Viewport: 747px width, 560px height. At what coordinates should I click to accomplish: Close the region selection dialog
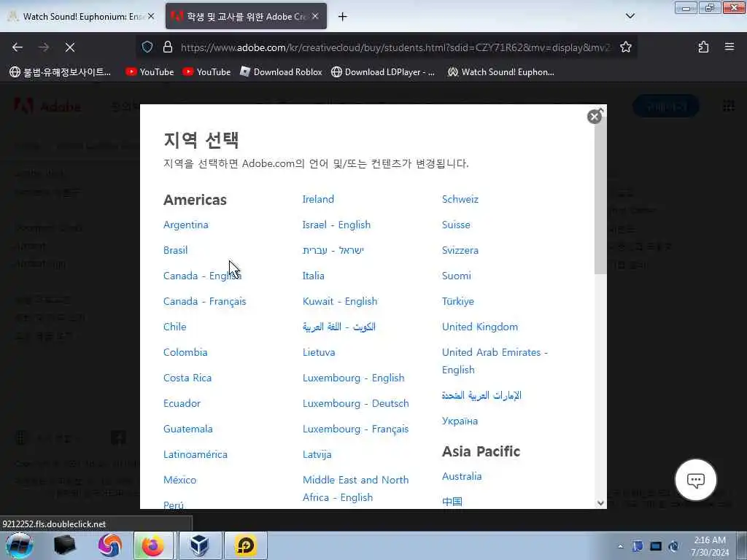(x=594, y=117)
